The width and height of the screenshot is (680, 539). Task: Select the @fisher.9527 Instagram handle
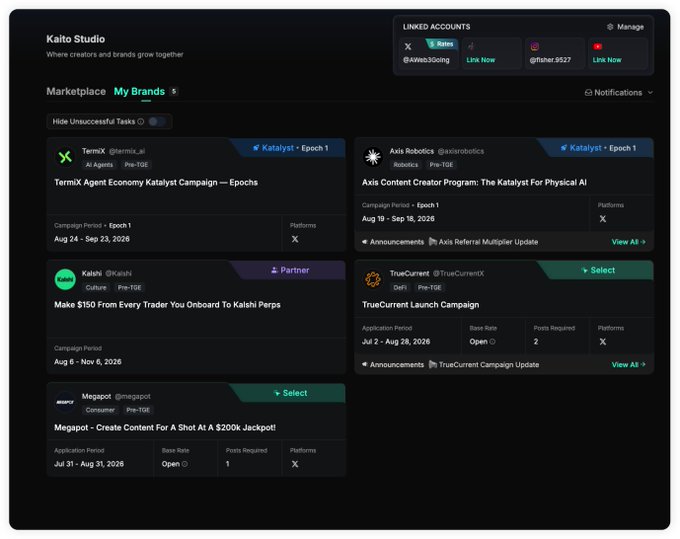pyautogui.click(x=550, y=60)
